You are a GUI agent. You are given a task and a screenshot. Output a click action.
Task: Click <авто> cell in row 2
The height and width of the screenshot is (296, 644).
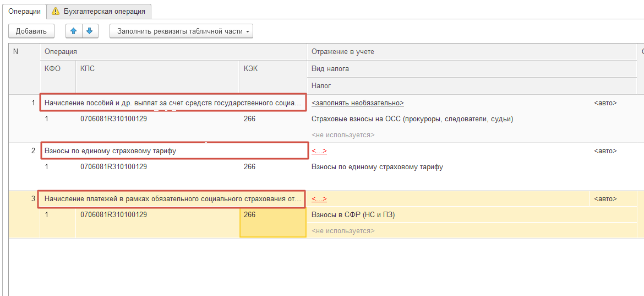605,151
